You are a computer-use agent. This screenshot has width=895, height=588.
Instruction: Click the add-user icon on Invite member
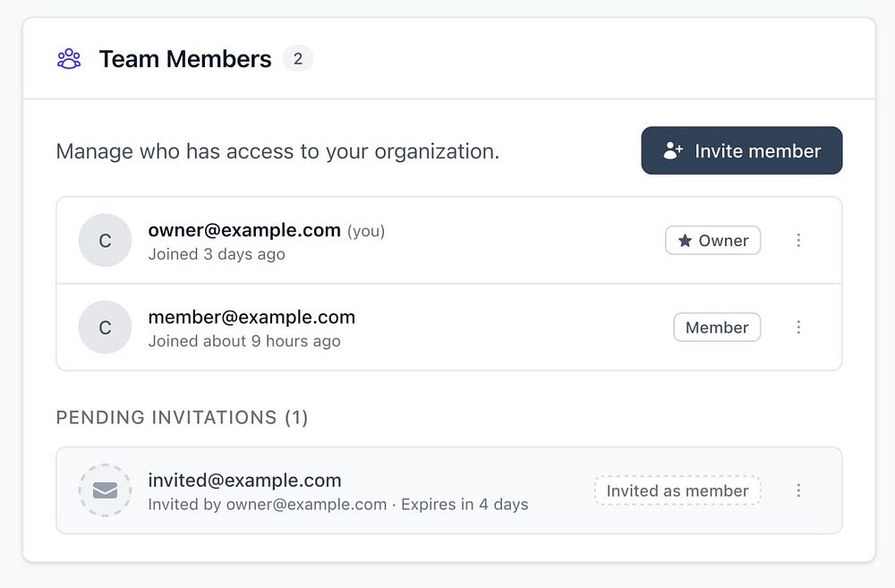tap(673, 151)
